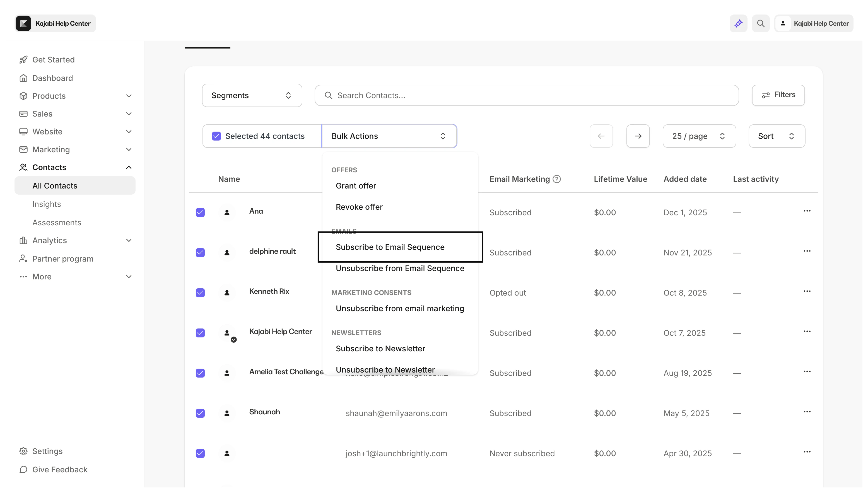Screen dimensions: 868x493
Task: Open Shaunah's avatar icon
Action: pyautogui.click(x=227, y=413)
